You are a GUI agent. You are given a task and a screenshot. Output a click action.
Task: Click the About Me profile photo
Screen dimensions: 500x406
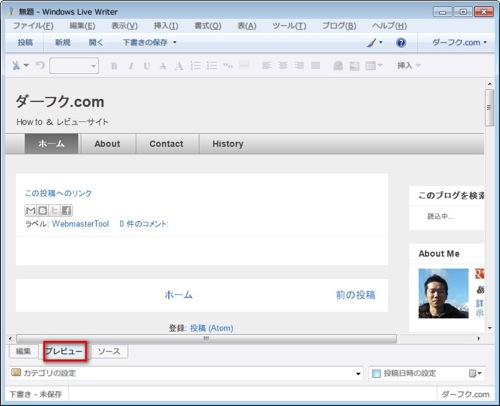(443, 293)
